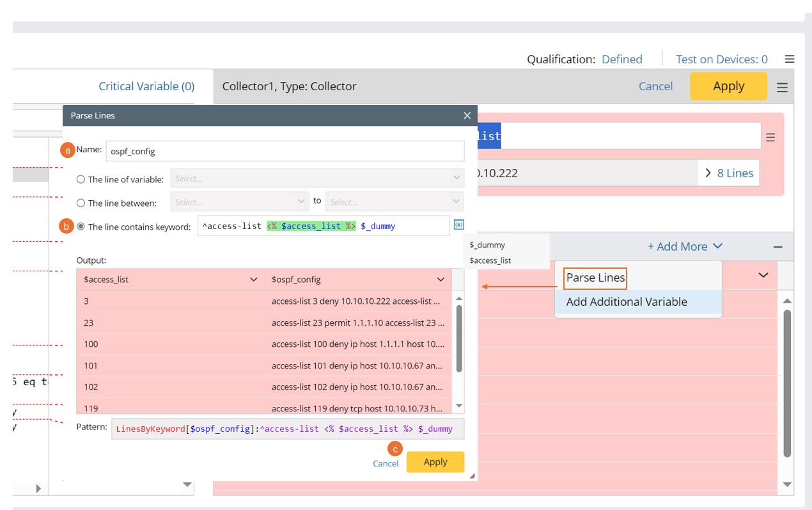This screenshot has width=812, height=510.
Task: Collapse section with the minus icon
Action: [777, 246]
